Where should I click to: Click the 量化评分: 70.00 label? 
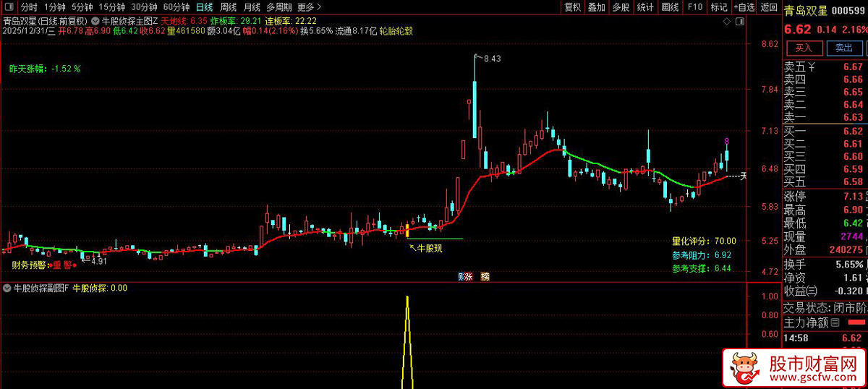click(704, 241)
